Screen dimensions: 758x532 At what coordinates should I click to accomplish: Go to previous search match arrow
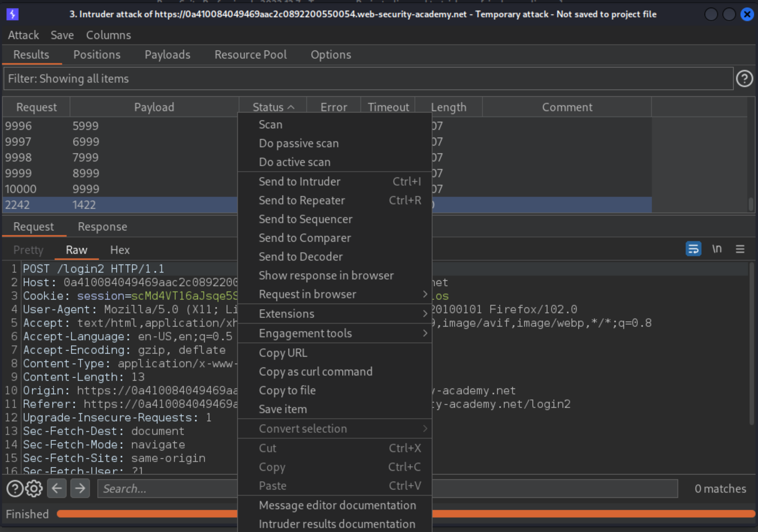click(x=57, y=489)
